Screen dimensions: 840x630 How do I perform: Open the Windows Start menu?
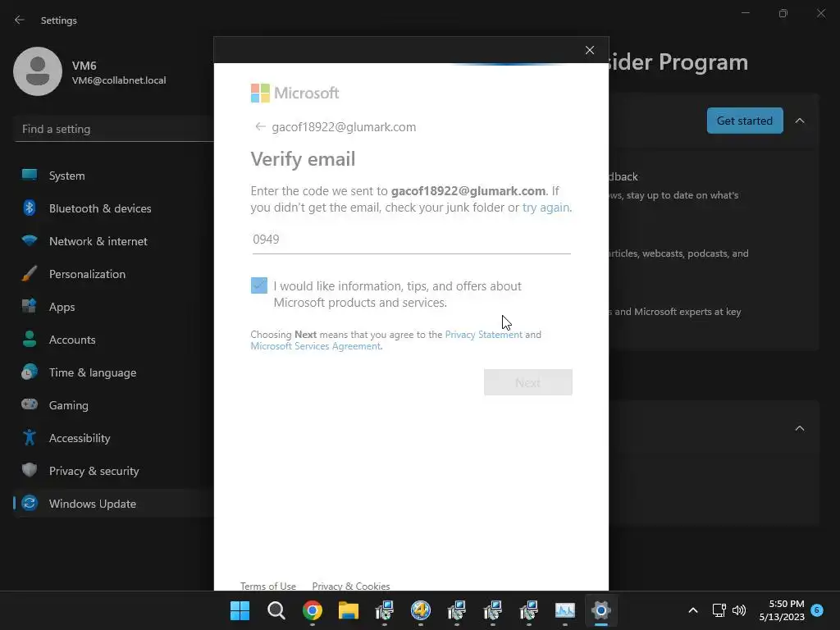pyautogui.click(x=240, y=610)
